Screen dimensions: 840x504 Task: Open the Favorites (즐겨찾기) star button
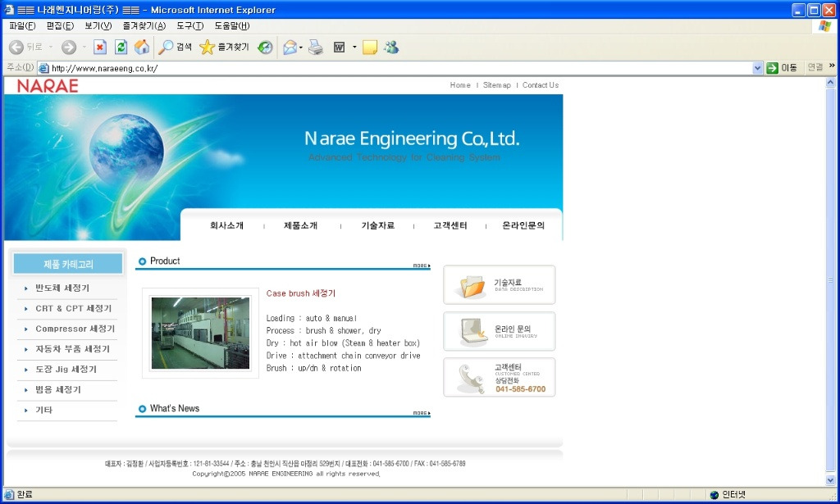(x=224, y=47)
